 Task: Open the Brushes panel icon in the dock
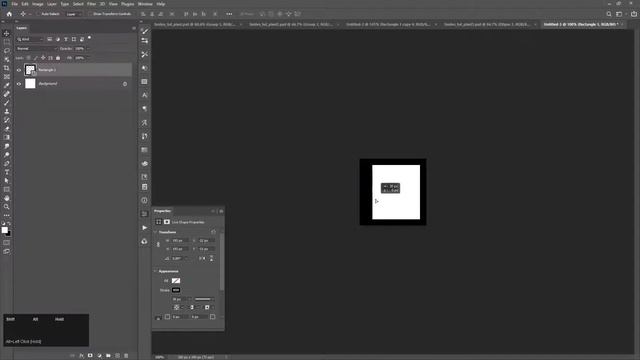144,31
